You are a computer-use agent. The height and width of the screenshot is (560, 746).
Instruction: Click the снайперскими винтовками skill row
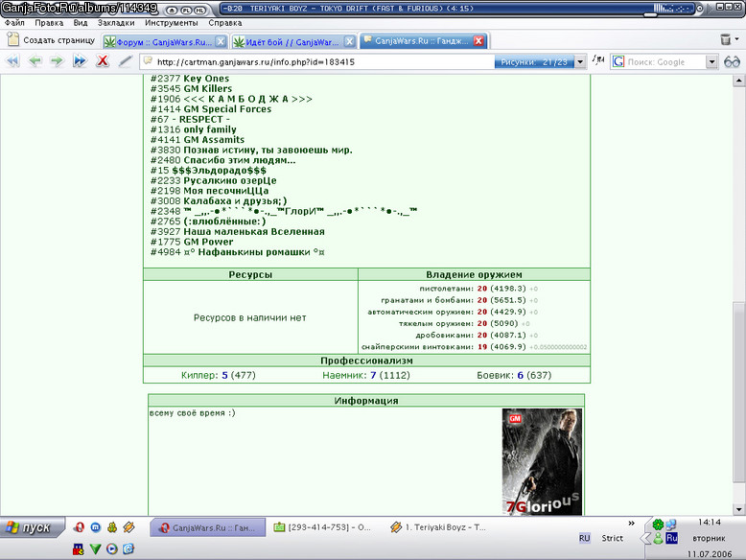tap(474, 347)
